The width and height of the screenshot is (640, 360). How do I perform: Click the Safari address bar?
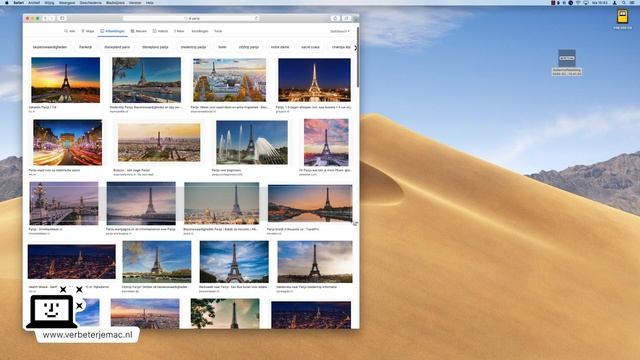191,18
